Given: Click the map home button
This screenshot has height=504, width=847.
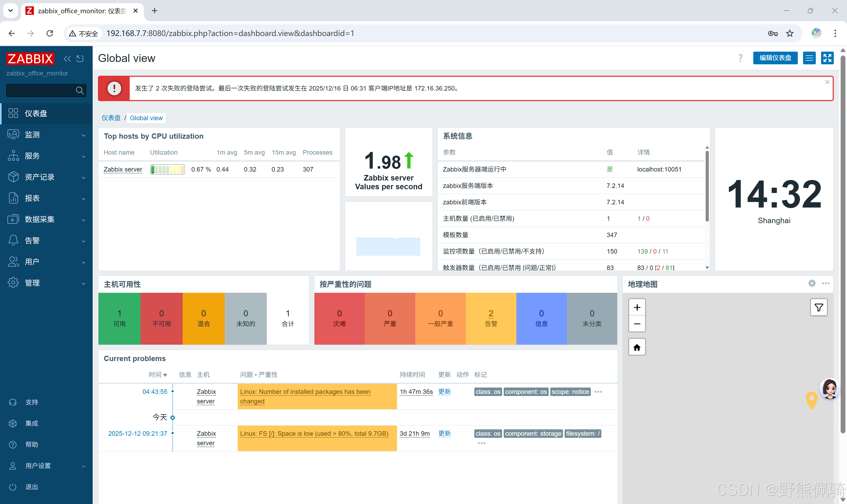Looking at the screenshot, I should click(637, 347).
